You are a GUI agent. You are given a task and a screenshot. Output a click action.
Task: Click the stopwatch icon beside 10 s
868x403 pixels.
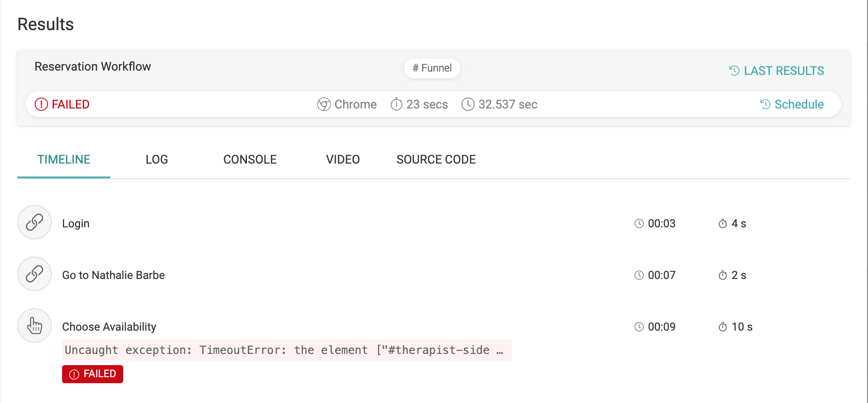[723, 326]
